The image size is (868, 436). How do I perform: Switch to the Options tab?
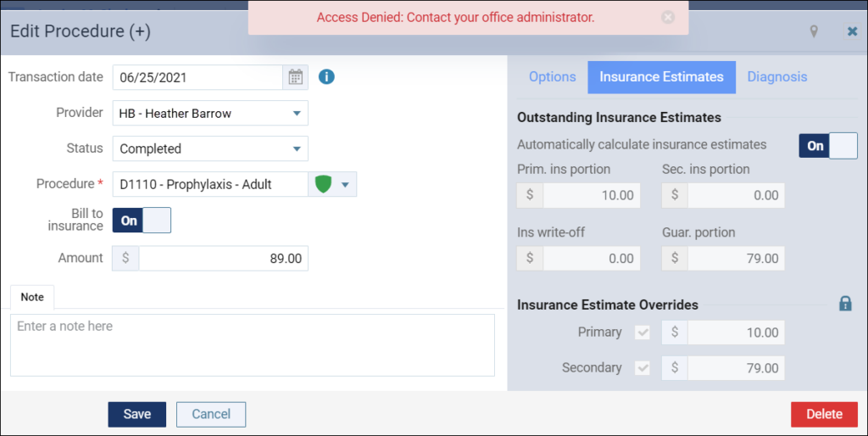tap(553, 77)
